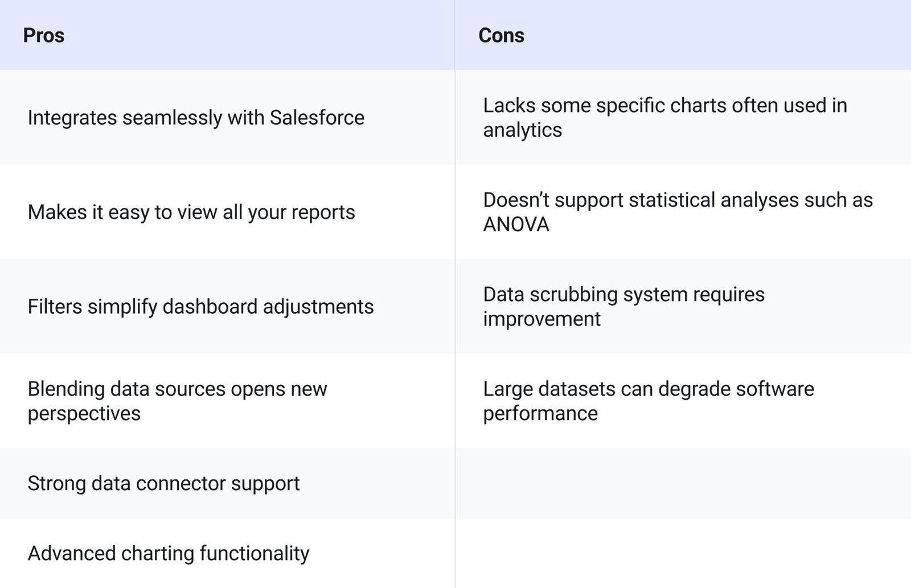This screenshot has width=911, height=588.
Task: Click the 'Large datasets can degrade software performance' cell
Action: click(x=648, y=401)
